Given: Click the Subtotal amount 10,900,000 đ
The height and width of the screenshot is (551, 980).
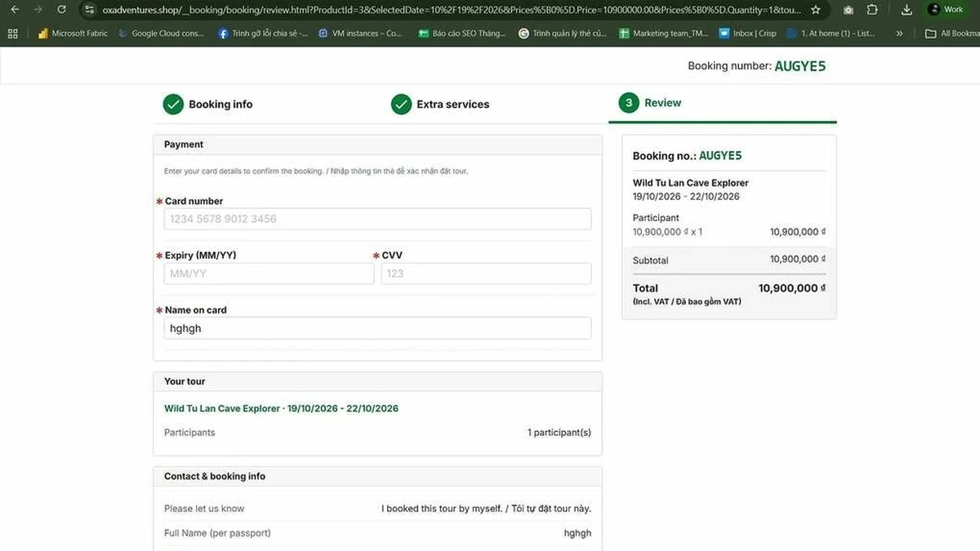Looking at the screenshot, I should [x=798, y=260].
